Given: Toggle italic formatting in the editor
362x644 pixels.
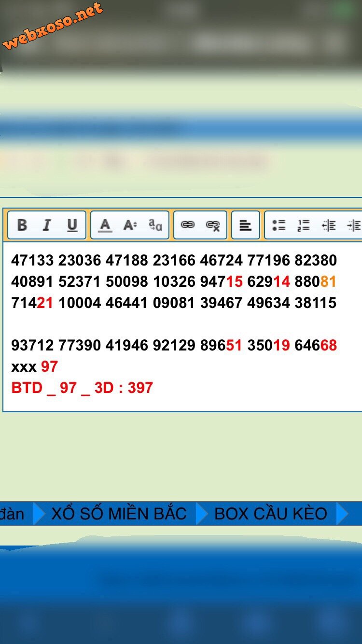Looking at the screenshot, I should 47,225.
